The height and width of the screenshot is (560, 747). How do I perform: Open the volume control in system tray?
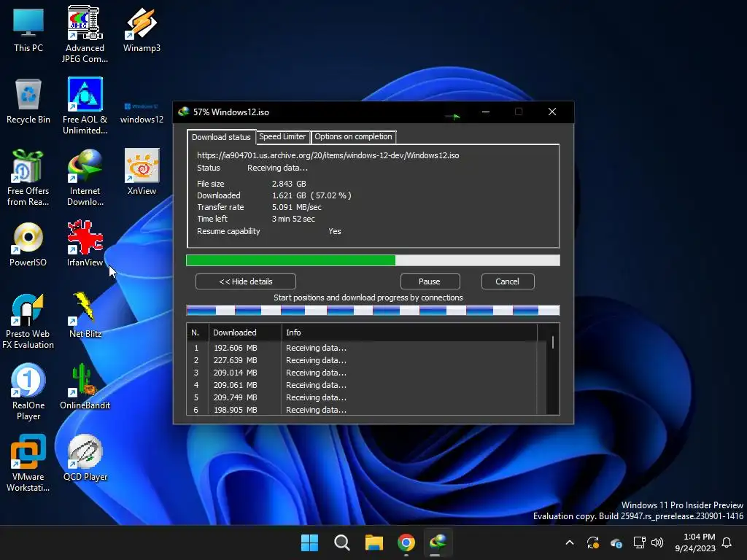point(657,542)
